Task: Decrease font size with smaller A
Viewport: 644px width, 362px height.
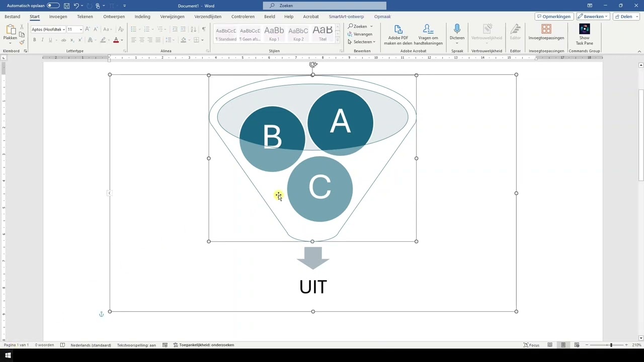Action: coord(95,29)
